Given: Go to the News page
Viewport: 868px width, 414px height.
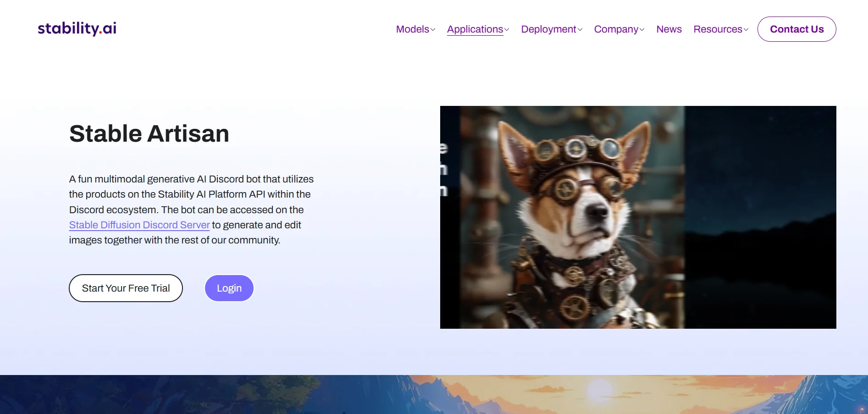Looking at the screenshot, I should [x=669, y=29].
